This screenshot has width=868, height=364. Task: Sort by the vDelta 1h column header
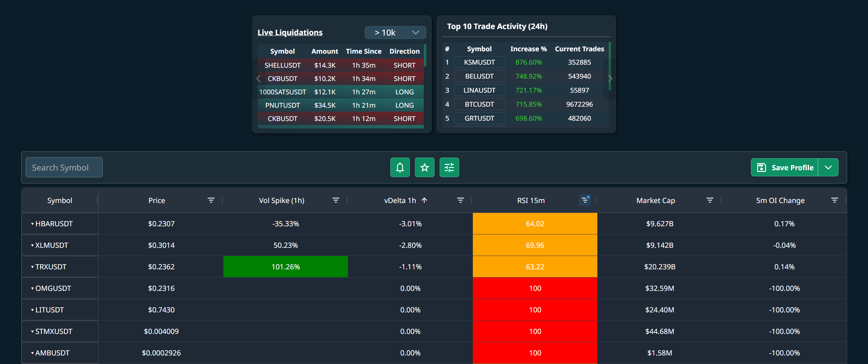click(400, 200)
